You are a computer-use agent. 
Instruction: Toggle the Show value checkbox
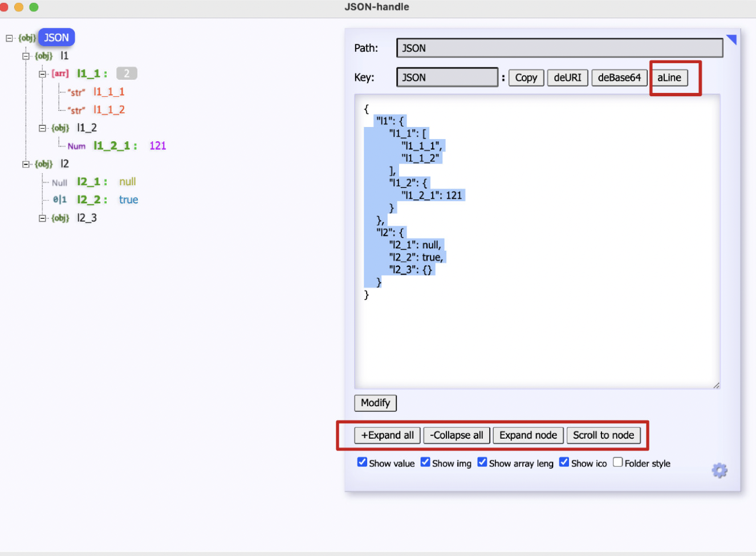(x=362, y=462)
